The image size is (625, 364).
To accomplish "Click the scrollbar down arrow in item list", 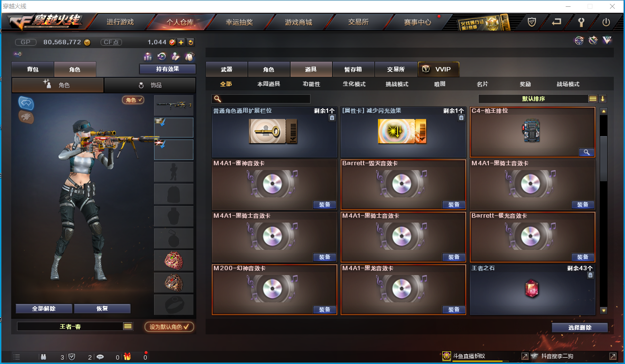I will (x=604, y=310).
